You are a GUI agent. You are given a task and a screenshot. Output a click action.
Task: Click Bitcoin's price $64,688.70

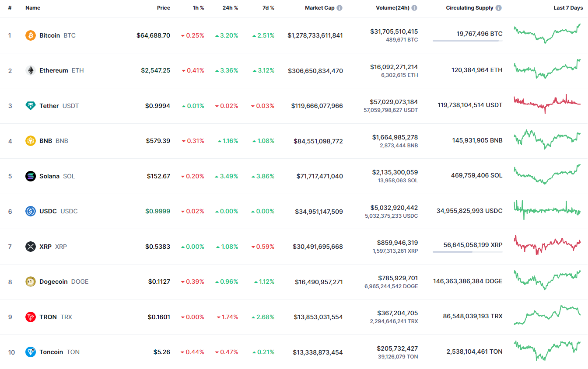pyautogui.click(x=153, y=35)
